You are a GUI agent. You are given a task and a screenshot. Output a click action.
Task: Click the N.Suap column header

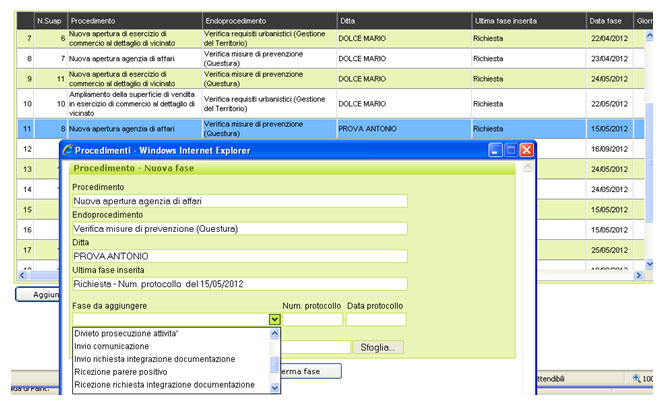[51, 21]
